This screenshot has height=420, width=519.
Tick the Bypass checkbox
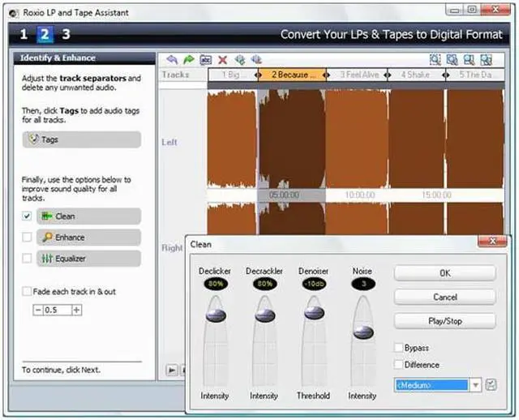click(x=398, y=348)
